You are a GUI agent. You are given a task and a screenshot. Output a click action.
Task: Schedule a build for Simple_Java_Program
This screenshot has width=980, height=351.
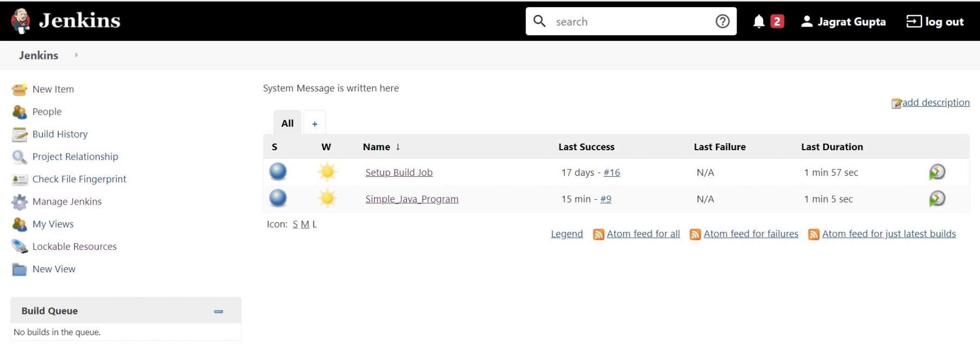tap(937, 199)
